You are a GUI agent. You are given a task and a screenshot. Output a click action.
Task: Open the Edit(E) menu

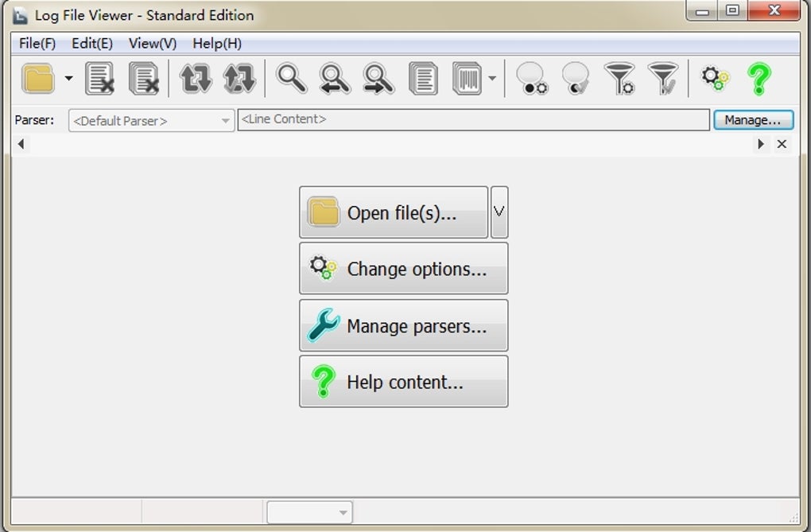tap(92, 44)
